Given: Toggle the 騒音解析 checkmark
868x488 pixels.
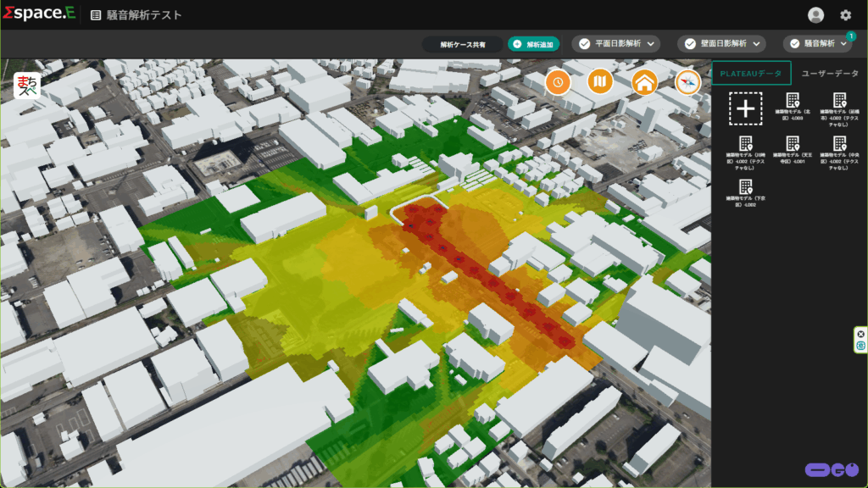Looking at the screenshot, I should [795, 44].
